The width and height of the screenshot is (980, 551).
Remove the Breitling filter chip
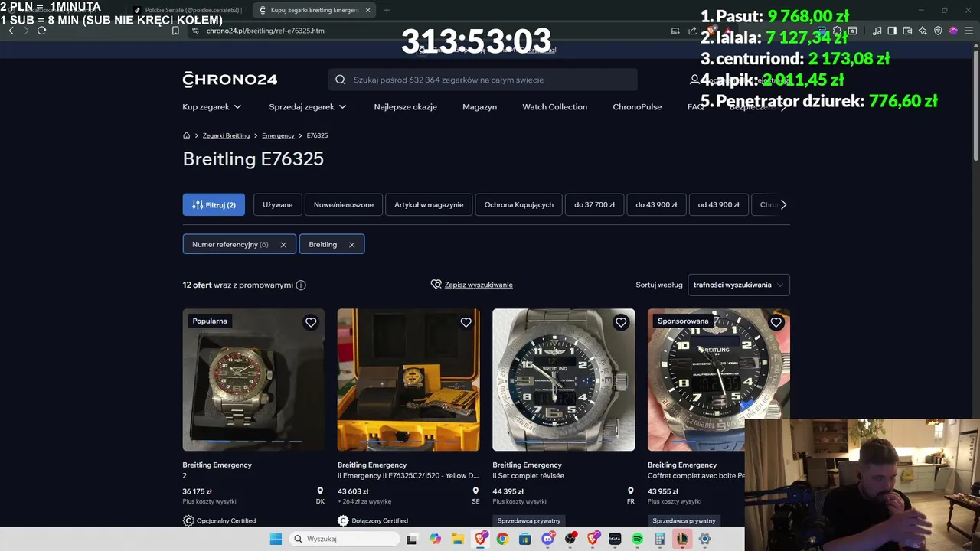pos(351,245)
